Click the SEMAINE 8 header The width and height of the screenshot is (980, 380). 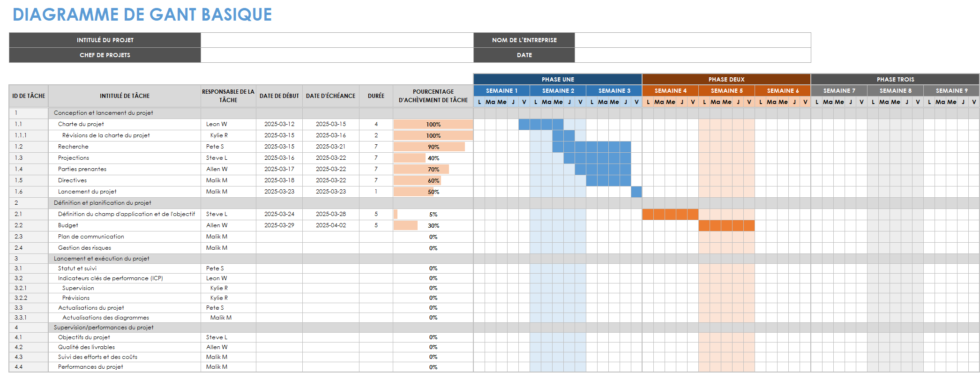895,90
